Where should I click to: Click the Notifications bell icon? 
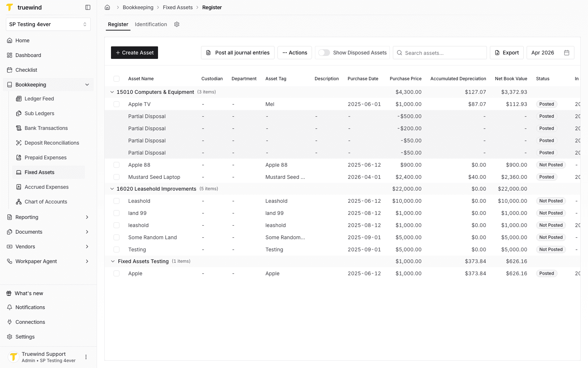click(x=10, y=307)
